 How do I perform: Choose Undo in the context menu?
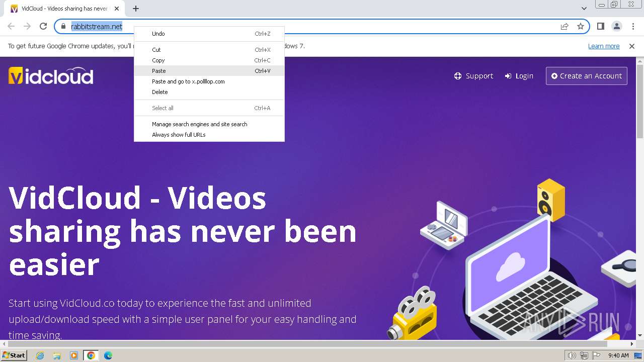tap(209, 34)
